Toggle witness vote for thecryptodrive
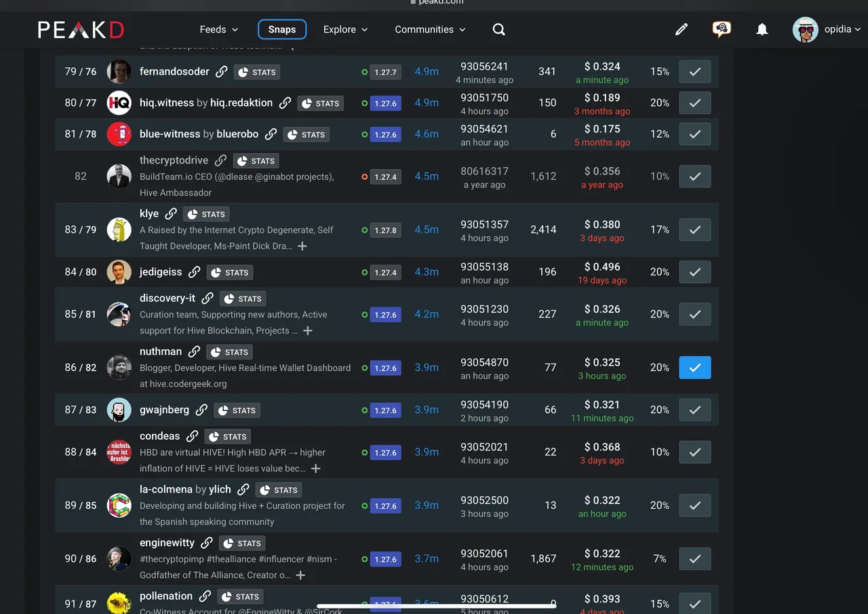Viewport: 868px width, 614px height. (695, 176)
